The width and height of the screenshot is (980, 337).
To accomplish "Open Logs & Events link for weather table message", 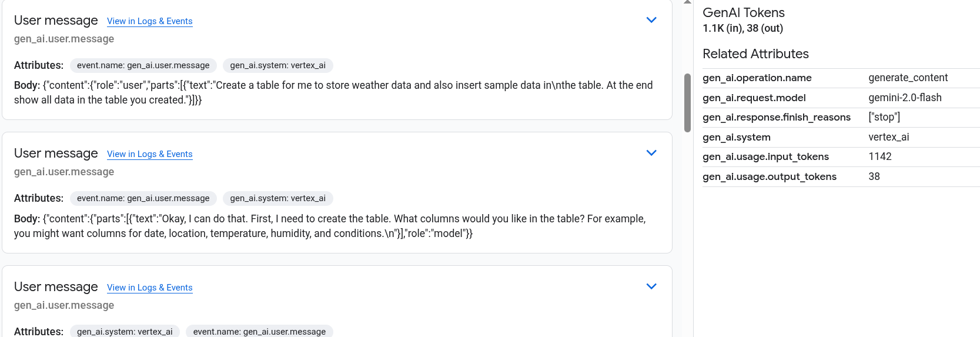I will tap(149, 21).
